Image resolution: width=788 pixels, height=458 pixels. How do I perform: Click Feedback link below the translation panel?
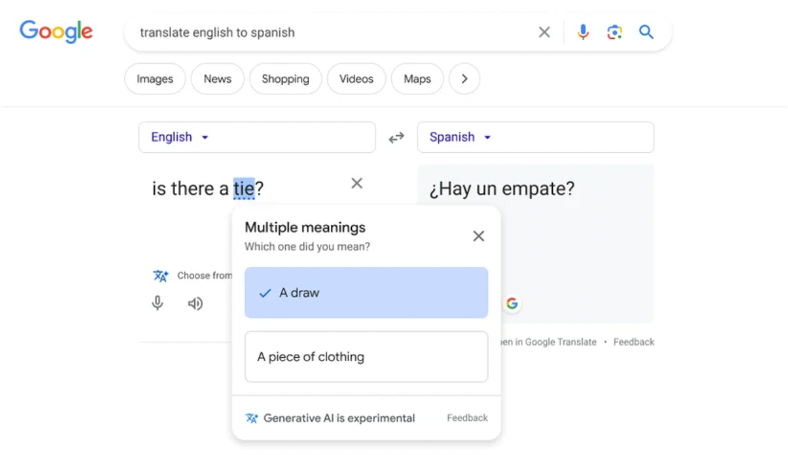634,342
